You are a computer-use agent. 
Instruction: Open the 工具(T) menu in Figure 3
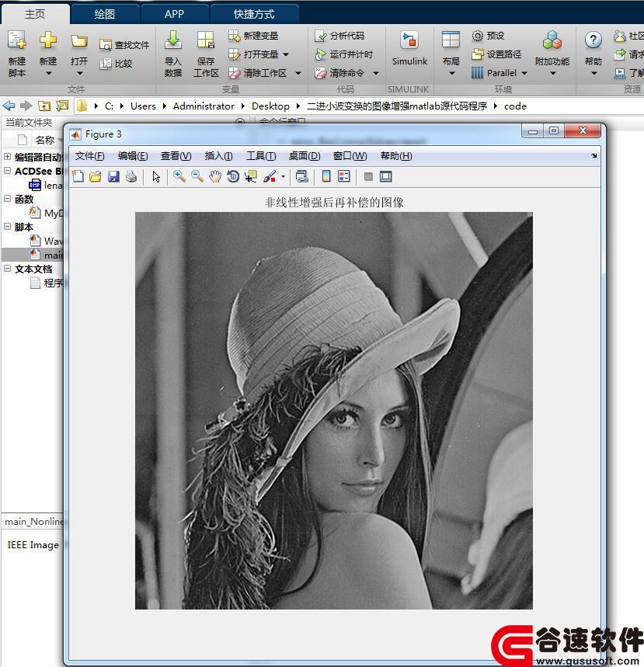(261, 156)
